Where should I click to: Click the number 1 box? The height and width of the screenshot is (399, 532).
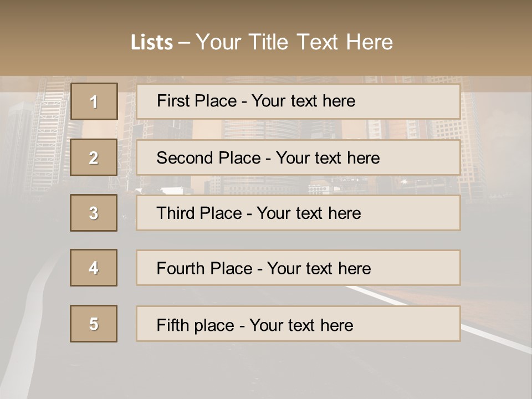click(x=94, y=101)
